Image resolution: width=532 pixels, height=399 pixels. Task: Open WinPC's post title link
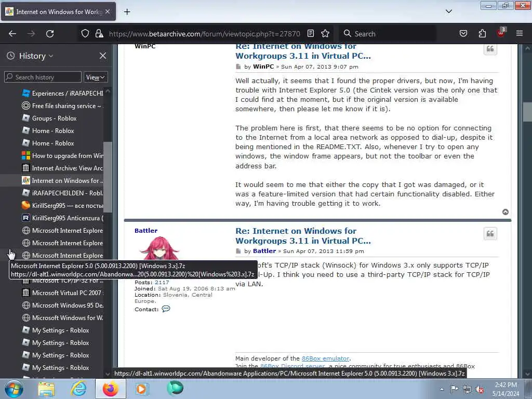303,51
